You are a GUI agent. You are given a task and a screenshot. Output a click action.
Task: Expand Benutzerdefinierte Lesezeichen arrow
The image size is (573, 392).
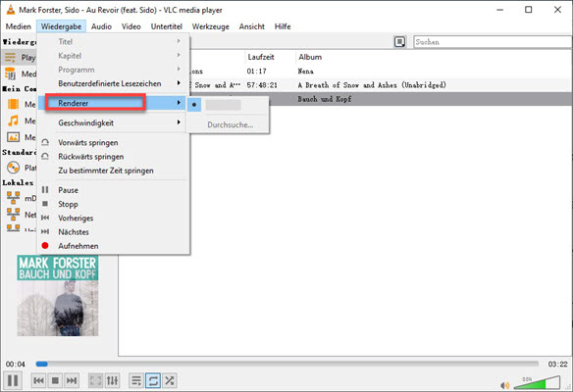pos(179,83)
